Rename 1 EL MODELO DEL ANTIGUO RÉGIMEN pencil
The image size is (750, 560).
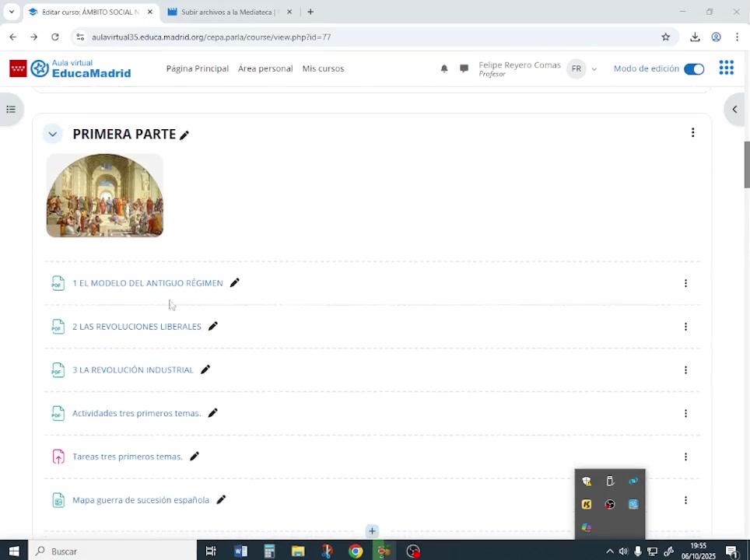pos(234,282)
